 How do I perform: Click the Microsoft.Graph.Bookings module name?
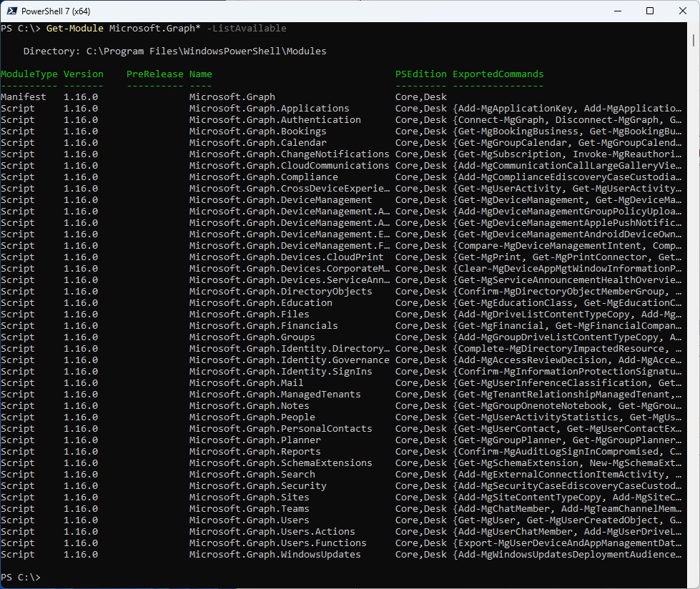coord(257,132)
